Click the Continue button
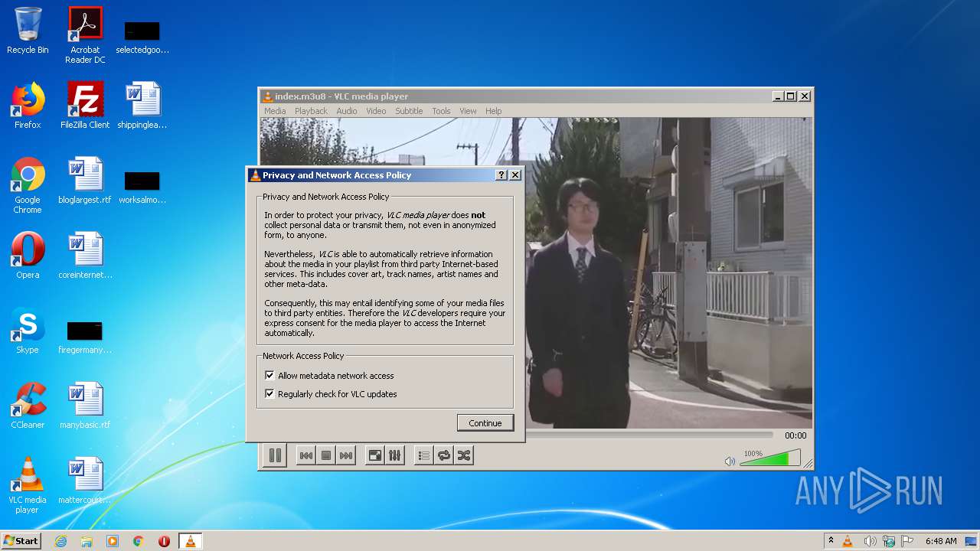 485,423
